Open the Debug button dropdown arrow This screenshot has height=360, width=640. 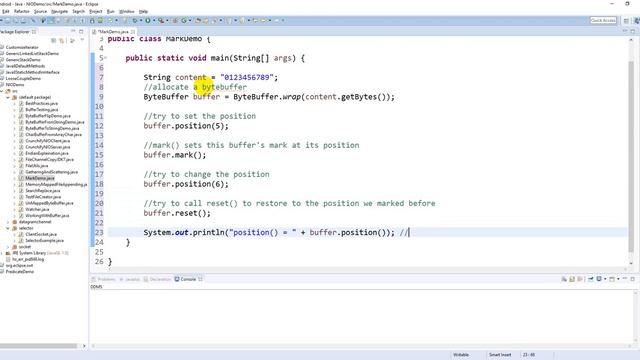click(141, 20)
